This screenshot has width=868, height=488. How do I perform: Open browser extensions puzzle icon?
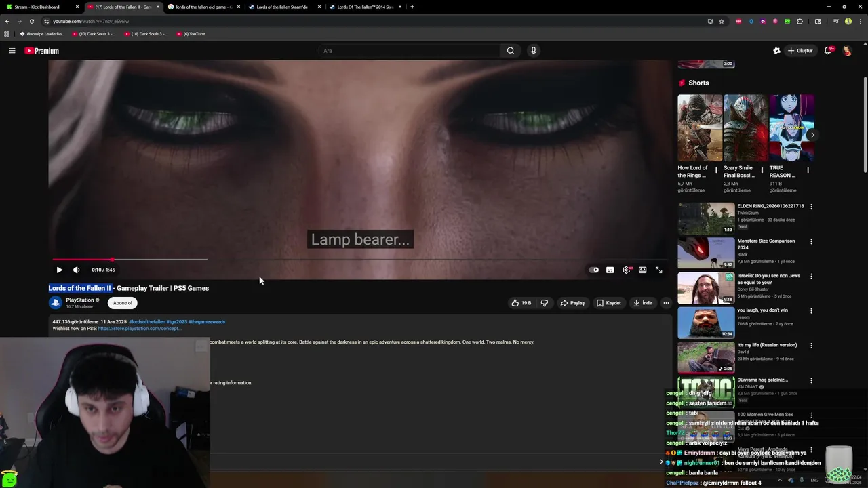pos(800,21)
